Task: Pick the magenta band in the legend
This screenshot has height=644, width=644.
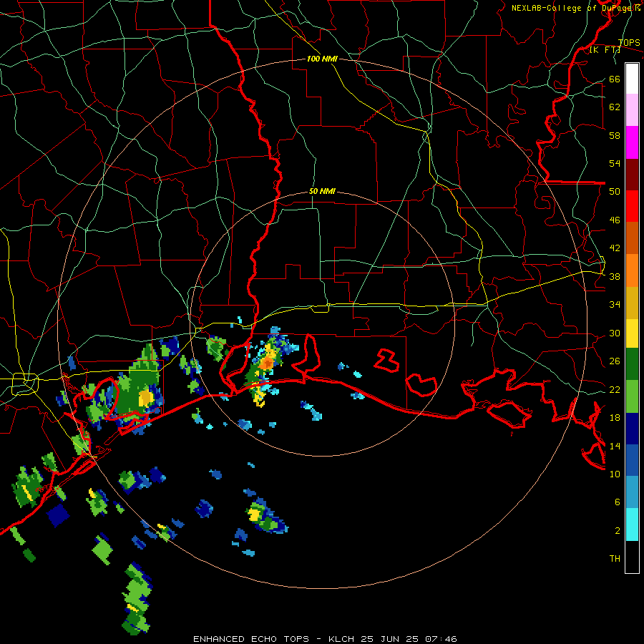Action: [x=632, y=142]
